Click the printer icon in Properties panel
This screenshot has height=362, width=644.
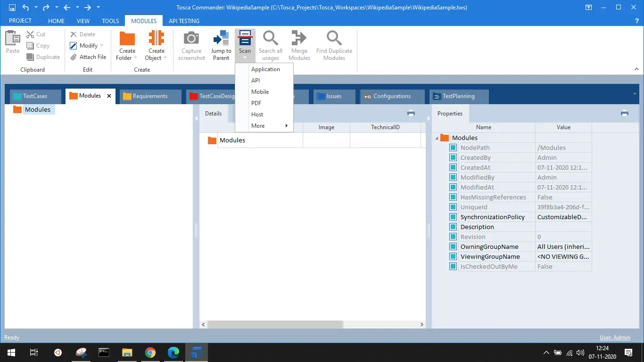click(x=624, y=113)
